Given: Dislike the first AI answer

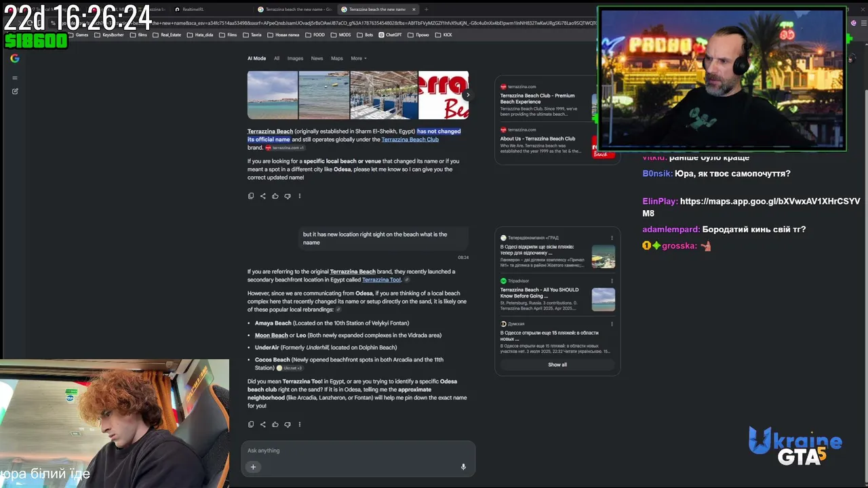Looking at the screenshot, I should (x=288, y=196).
